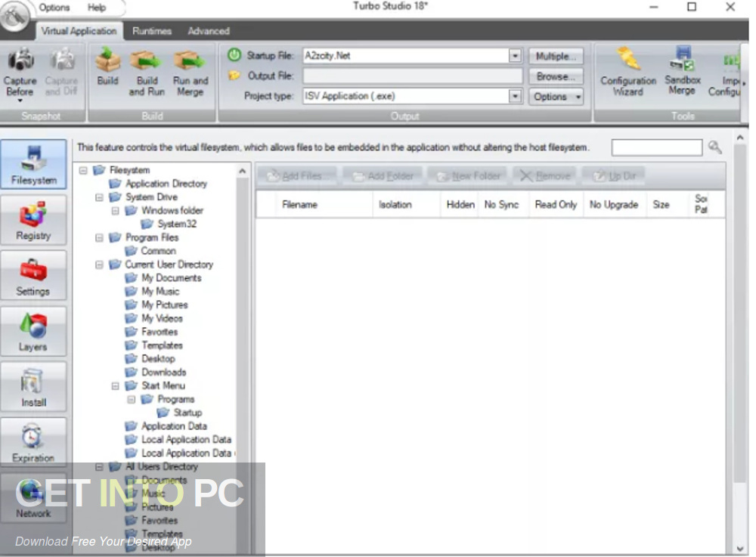
Task: Click the Build box icon
Action: tap(107, 60)
